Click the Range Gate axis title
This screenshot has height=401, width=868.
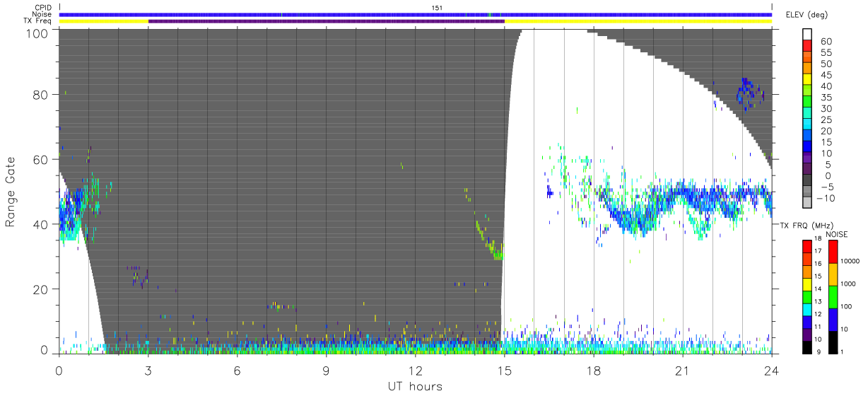(x=11, y=192)
